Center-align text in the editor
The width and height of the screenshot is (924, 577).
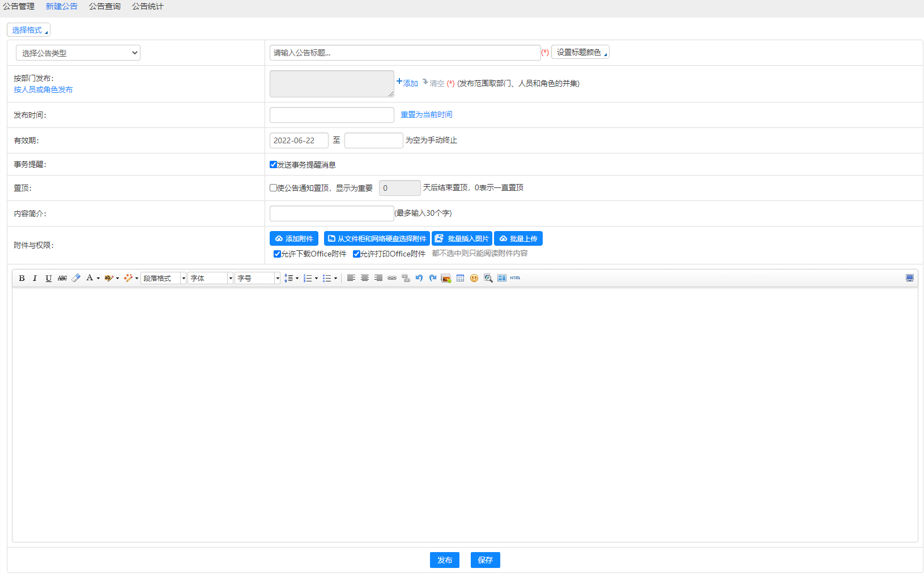coord(365,278)
